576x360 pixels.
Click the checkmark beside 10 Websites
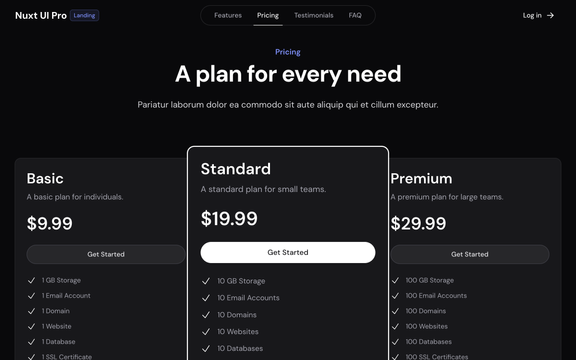[206, 332]
